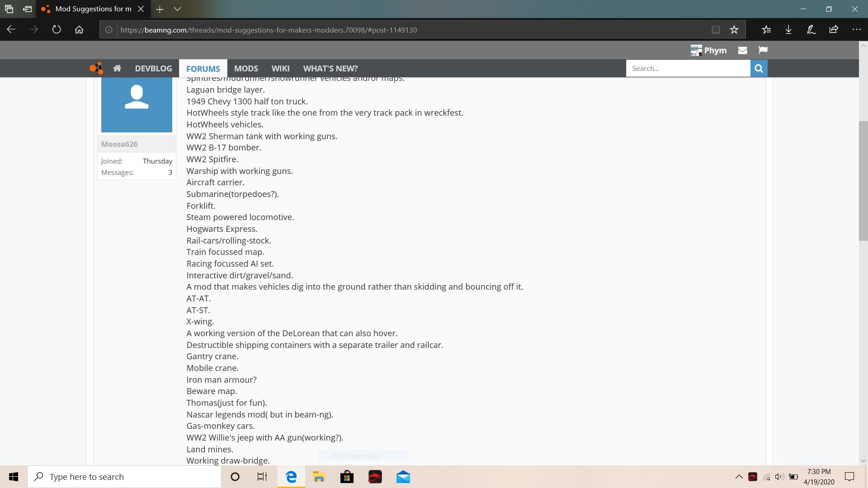
Task: Open WHAT'S NEW? navigation item
Action: (330, 68)
